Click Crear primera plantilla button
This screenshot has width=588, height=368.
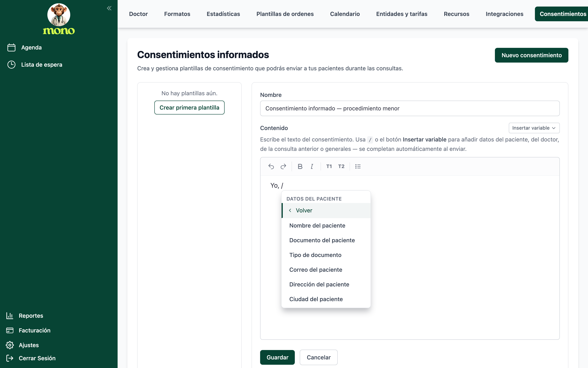[189, 108]
